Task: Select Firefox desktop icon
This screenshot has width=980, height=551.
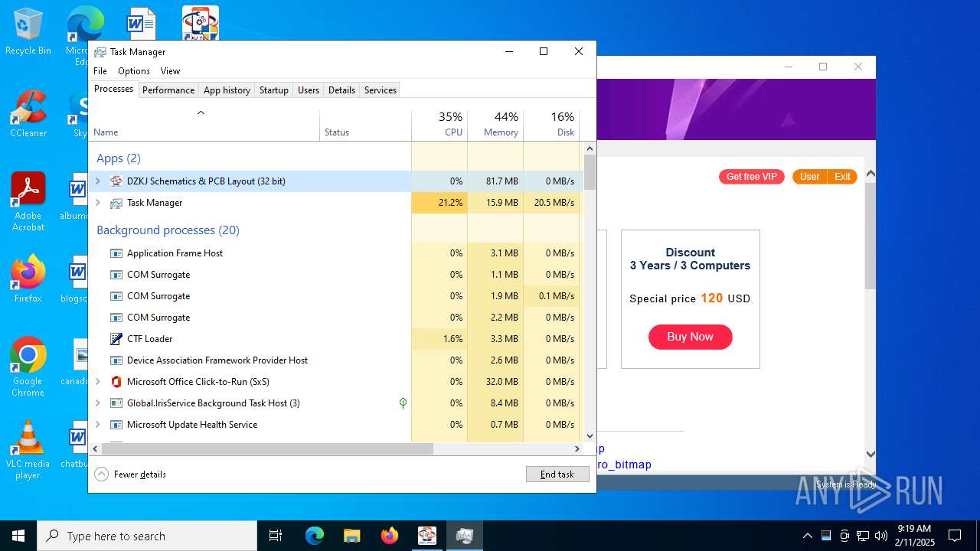Action: point(28,279)
